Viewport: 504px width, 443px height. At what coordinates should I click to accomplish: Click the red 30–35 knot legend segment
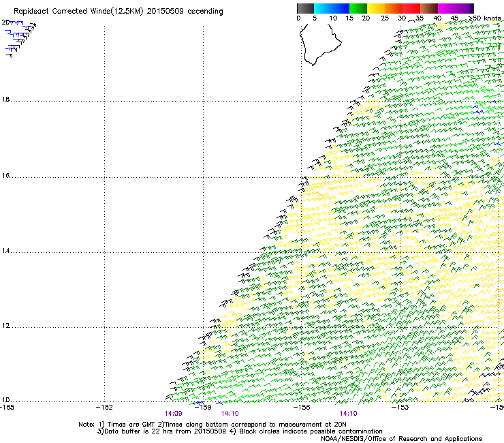(411, 8)
